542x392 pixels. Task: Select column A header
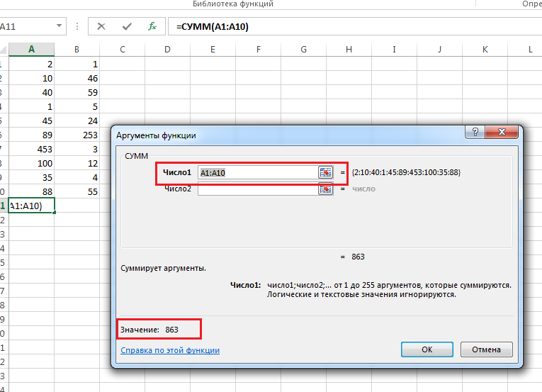tap(31, 49)
